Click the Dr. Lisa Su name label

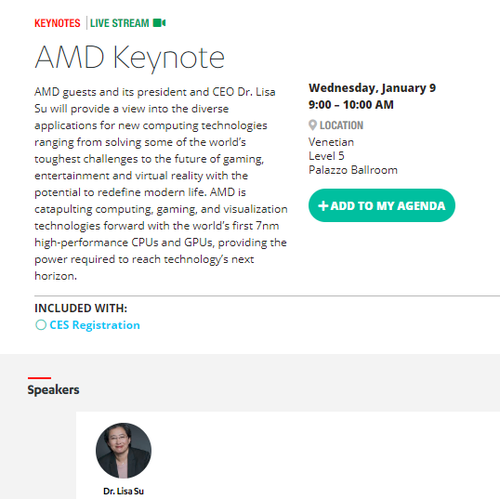[123, 491]
